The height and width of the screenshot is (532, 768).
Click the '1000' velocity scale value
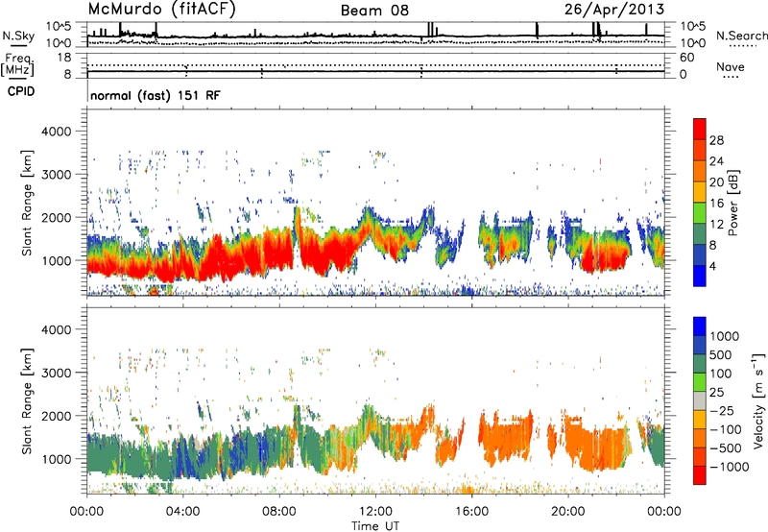[725, 336]
